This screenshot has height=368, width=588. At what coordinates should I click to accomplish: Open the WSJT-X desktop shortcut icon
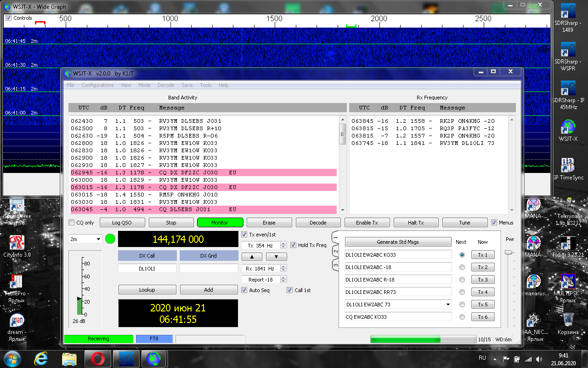(568, 127)
